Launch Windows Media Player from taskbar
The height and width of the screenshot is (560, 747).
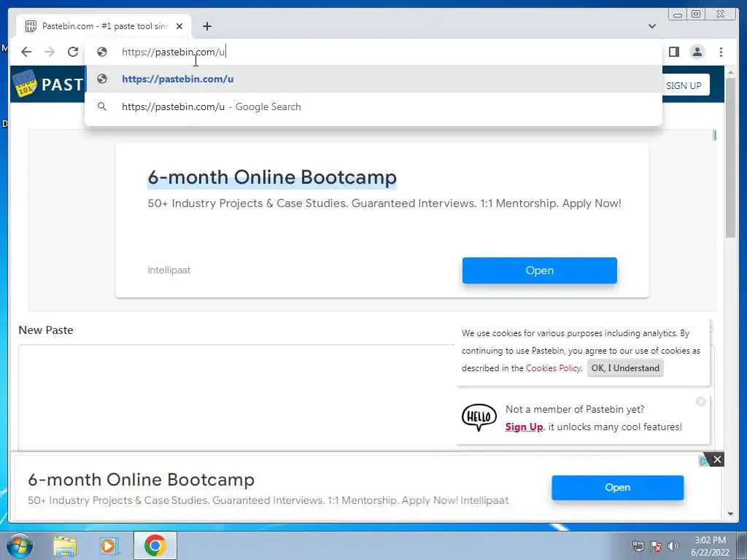tap(109, 545)
